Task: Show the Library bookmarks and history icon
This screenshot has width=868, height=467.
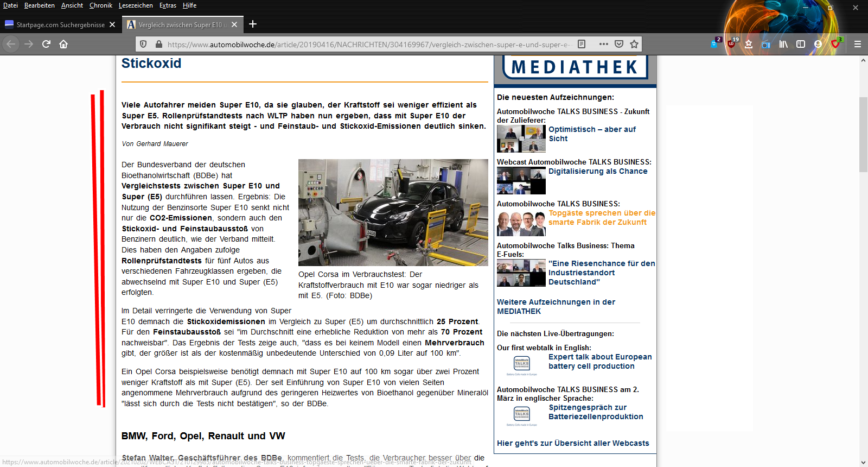Action: tap(783, 44)
